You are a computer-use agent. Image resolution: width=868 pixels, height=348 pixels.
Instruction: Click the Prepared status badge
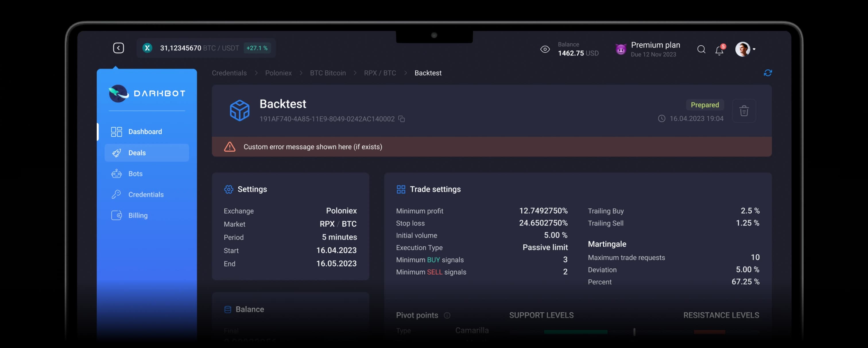(705, 105)
